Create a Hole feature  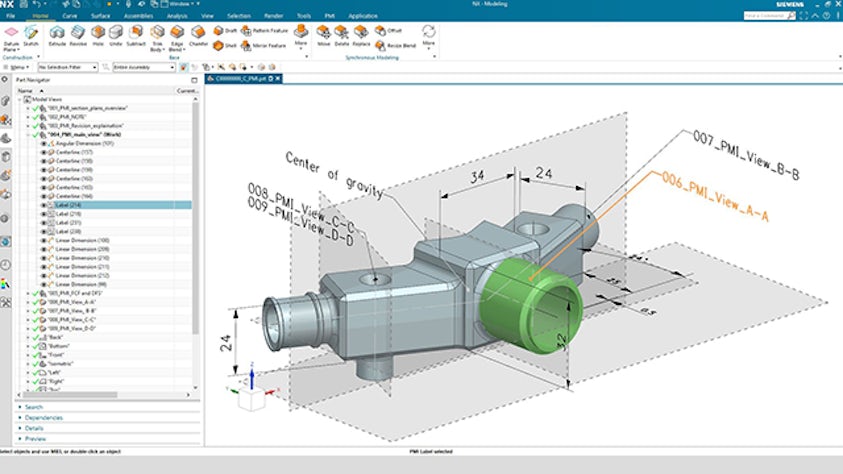(98, 36)
